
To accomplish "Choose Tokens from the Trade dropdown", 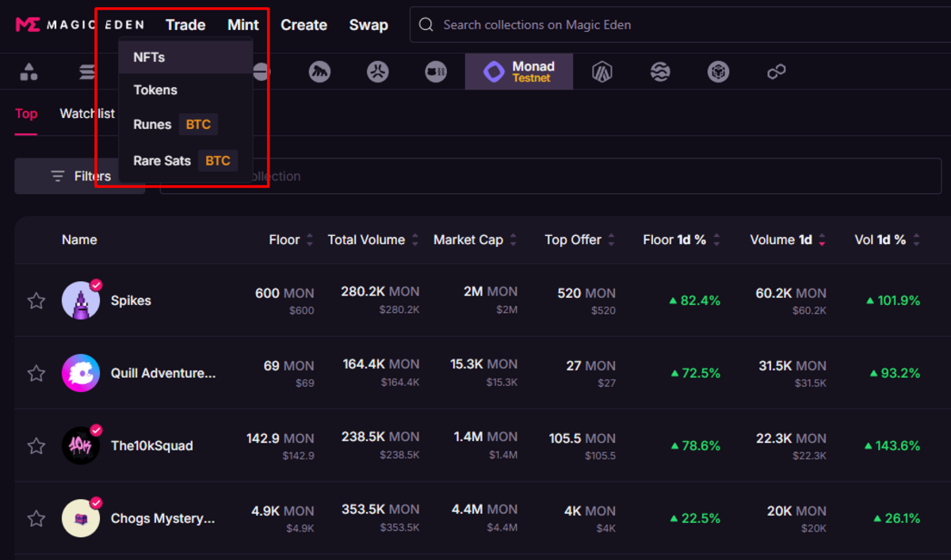I will (x=185, y=90).
